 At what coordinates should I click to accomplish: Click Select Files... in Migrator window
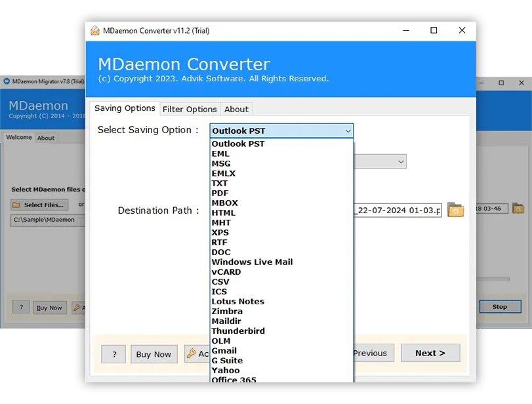[39, 205]
